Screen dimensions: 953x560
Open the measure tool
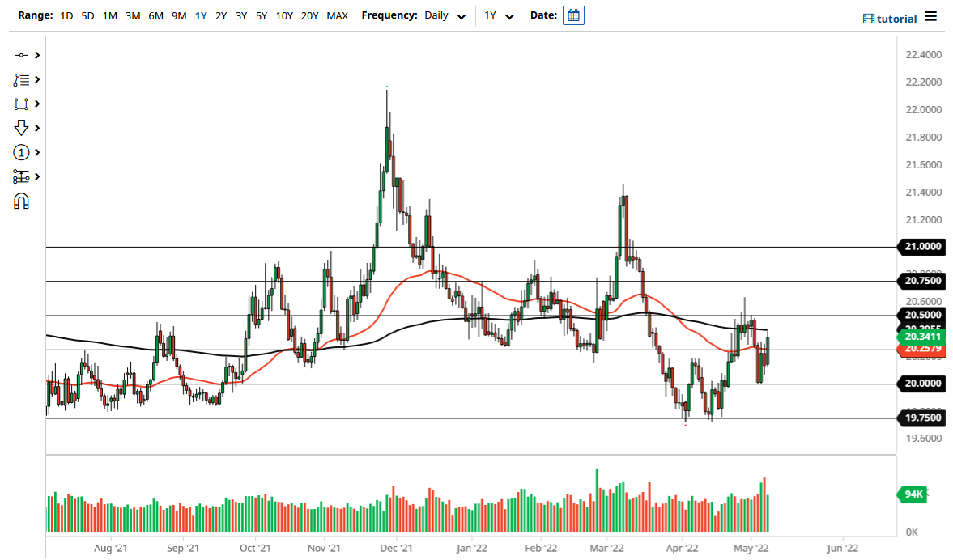23,176
